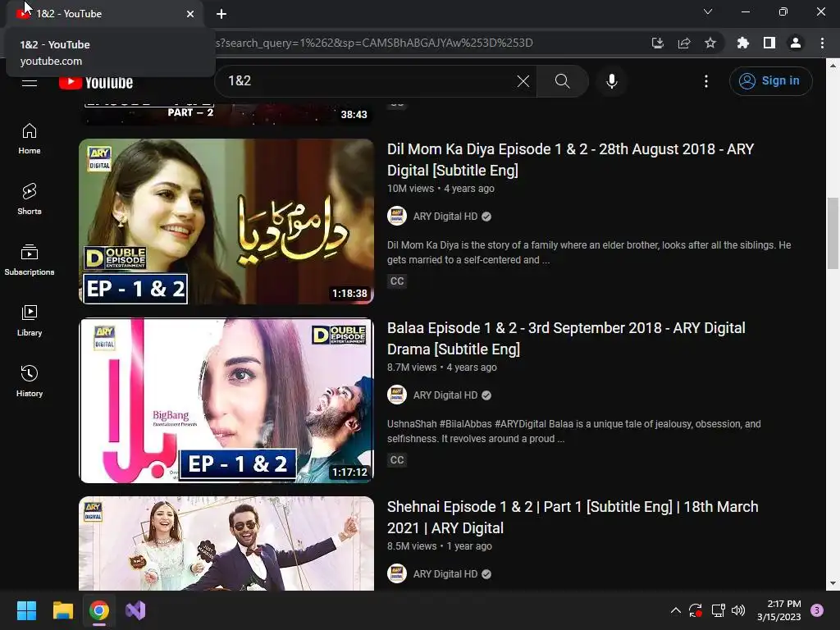Open the YouTube Home section
Image resolution: width=840 pixels, height=630 pixels.
pos(29,139)
